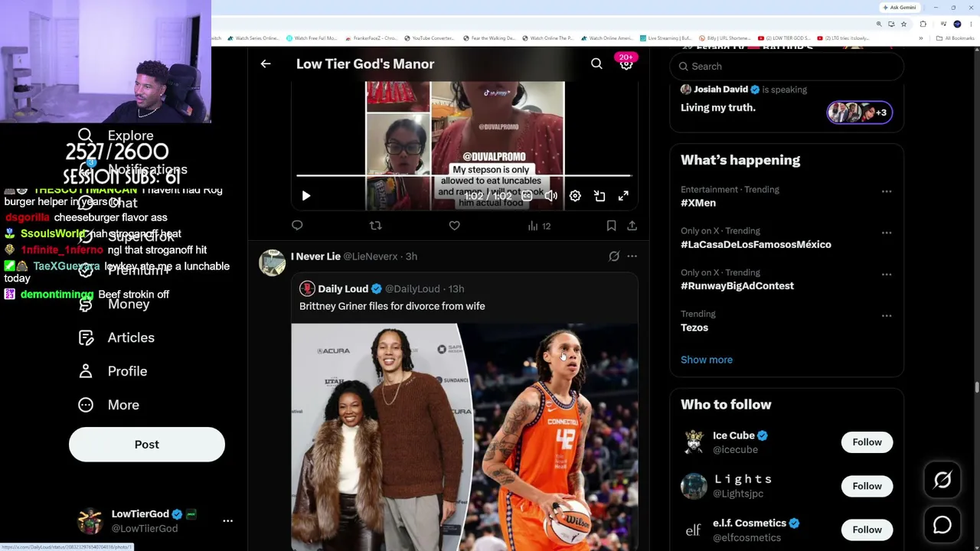Open the Tezos trending topic
980x551 pixels.
click(x=694, y=328)
